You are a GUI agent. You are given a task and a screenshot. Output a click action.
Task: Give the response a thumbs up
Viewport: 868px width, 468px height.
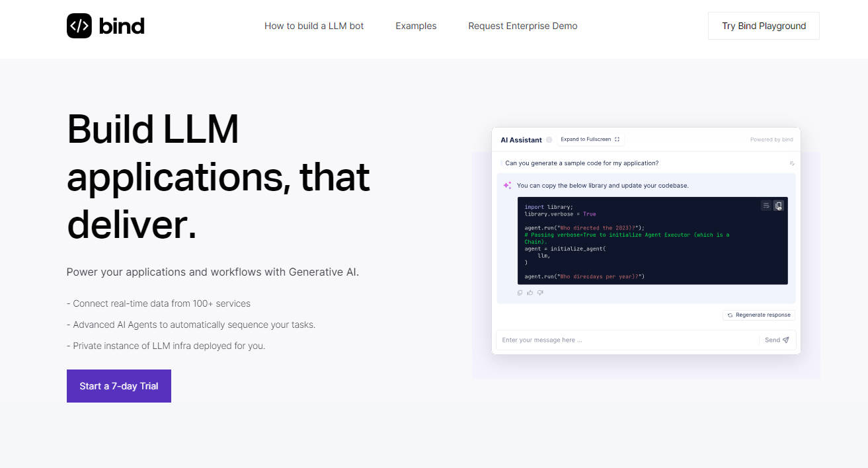click(x=530, y=293)
